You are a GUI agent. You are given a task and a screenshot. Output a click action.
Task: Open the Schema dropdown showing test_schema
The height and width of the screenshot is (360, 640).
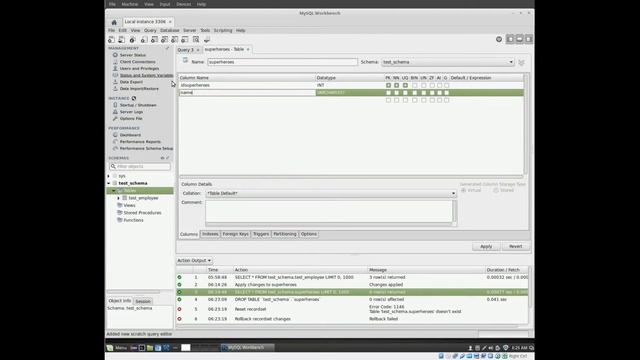(x=448, y=62)
